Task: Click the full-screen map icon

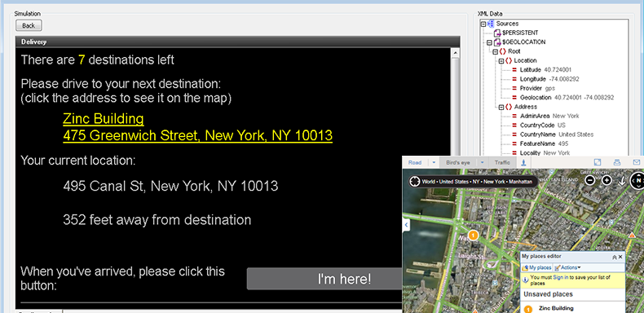Action: [x=598, y=162]
